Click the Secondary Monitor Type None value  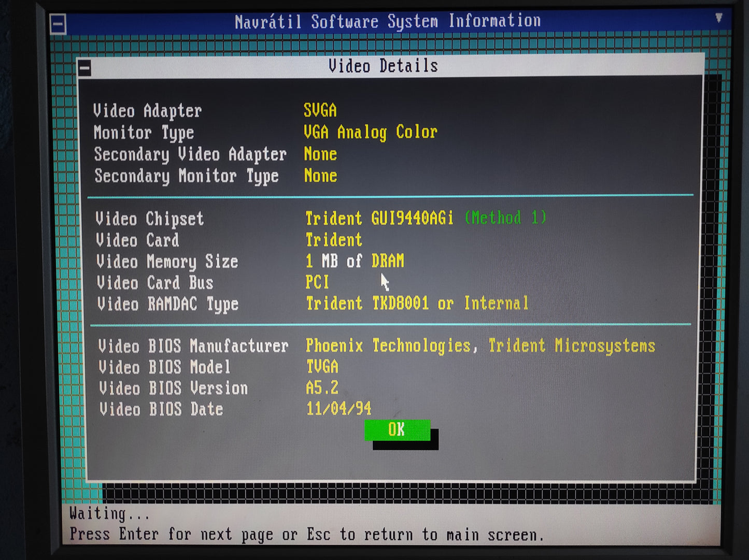click(x=320, y=176)
